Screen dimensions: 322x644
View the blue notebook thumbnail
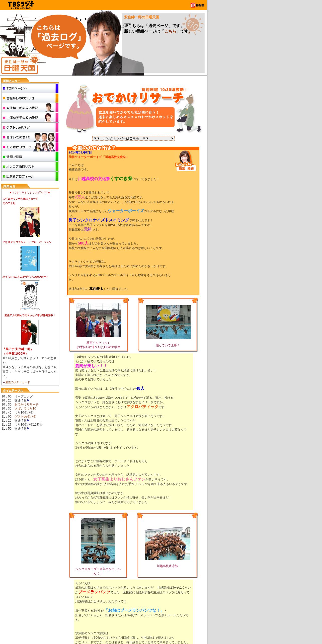coord(30,259)
